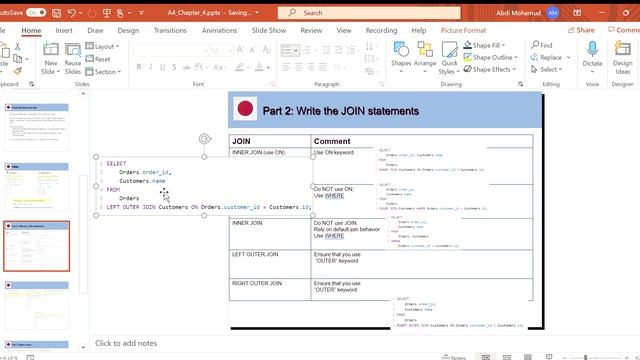
Task: Open the Animations tab
Action: [x=219, y=31]
